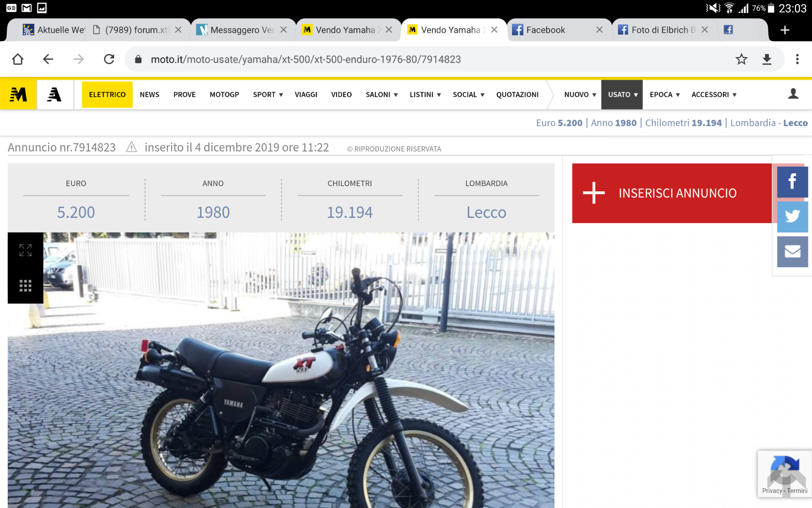Open the photo gallery grid view

pyautogui.click(x=25, y=286)
